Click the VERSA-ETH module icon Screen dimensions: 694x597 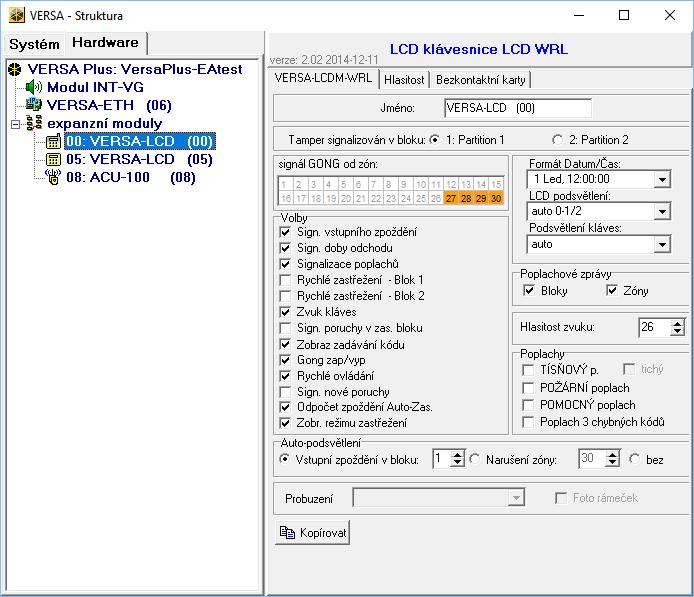click(x=33, y=105)
